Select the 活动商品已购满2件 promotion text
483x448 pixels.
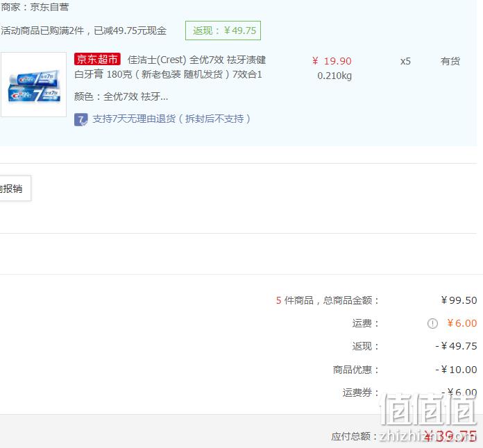point(83,31)
